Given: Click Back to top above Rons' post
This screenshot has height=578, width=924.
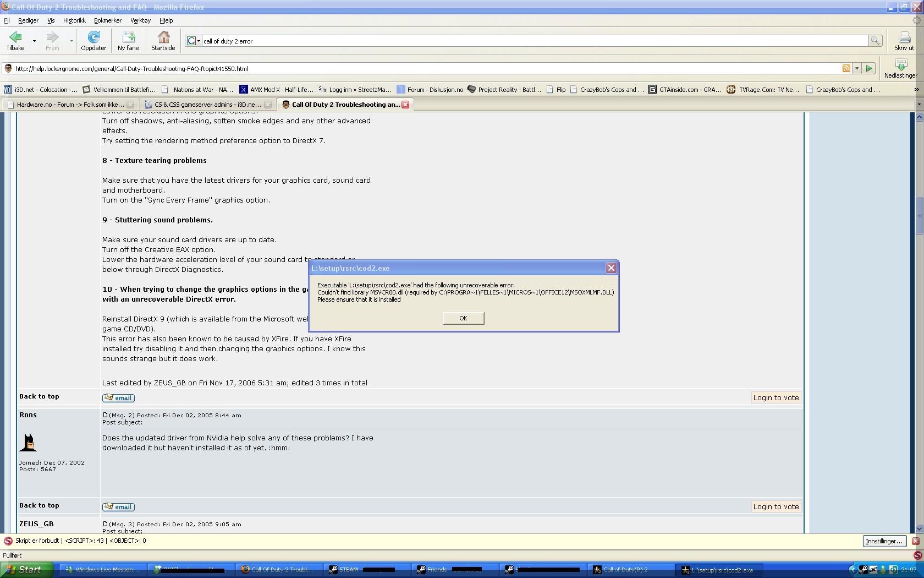Looking at the screenshot, I should click(39, 396).
